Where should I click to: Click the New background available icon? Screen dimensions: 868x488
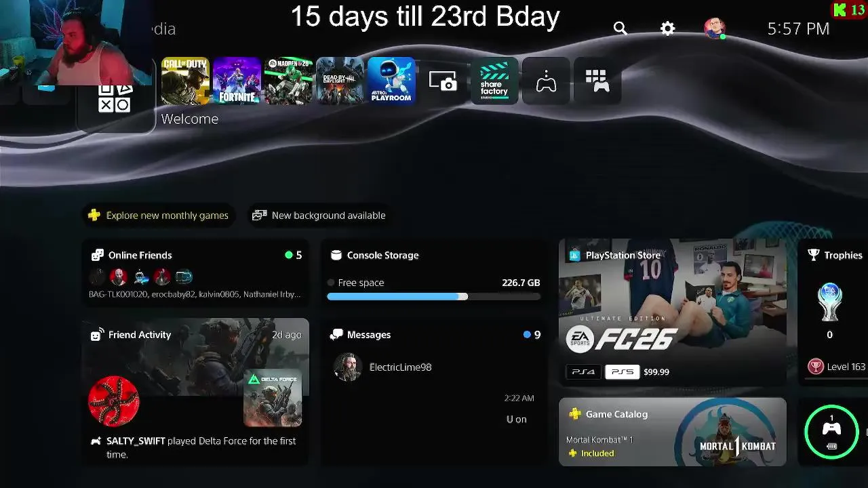pos(259,216)
